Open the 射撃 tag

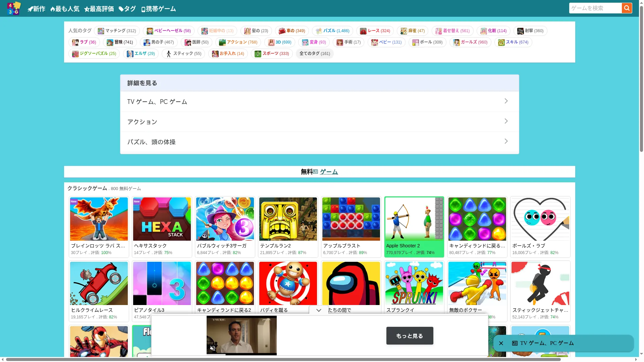point(530,31)
